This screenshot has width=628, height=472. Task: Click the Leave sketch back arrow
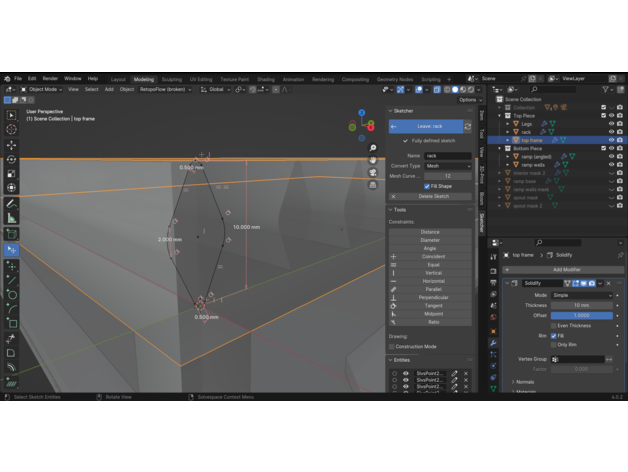(x=394, y=127)
